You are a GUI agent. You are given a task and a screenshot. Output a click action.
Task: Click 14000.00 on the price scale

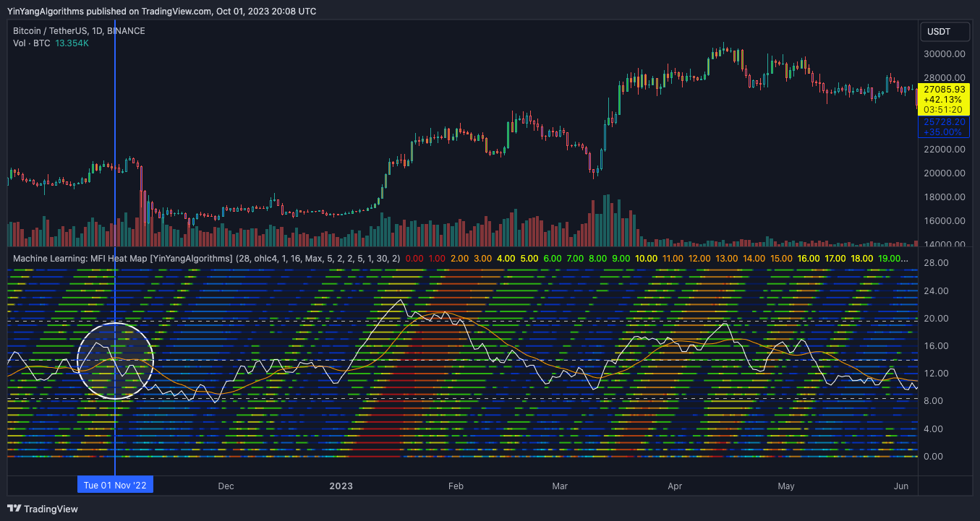click(x=945, y=244)
